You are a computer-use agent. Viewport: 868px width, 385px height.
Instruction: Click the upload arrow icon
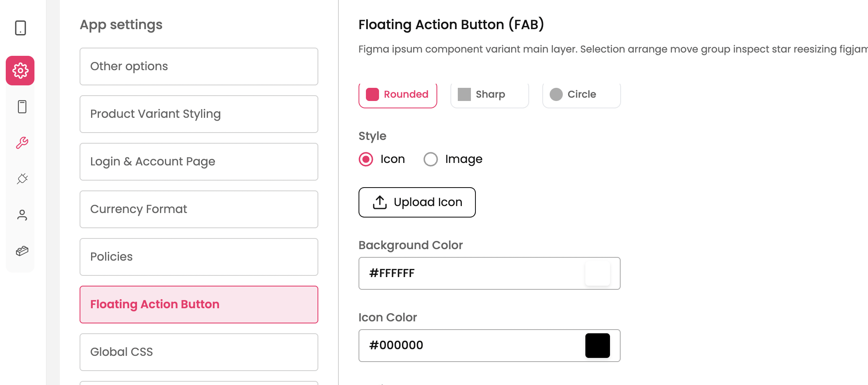(x=380, y=202)
